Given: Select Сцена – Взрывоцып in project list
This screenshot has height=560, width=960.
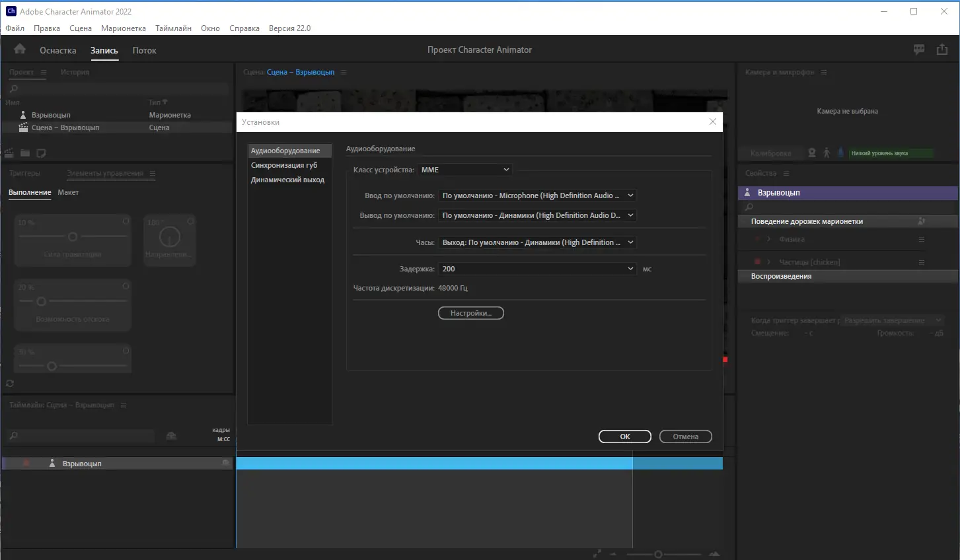Looking at the screenshot, I should pos(65,127).
